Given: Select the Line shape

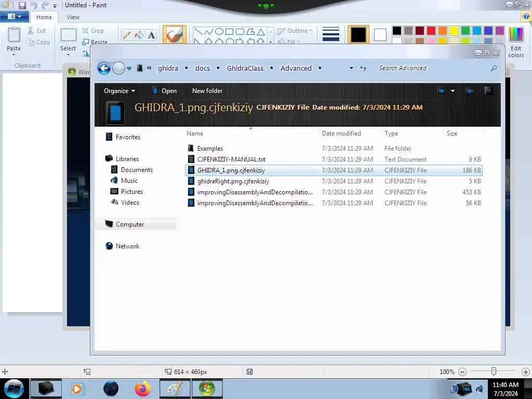Looking at the screenshot, I should coord(198,32).
